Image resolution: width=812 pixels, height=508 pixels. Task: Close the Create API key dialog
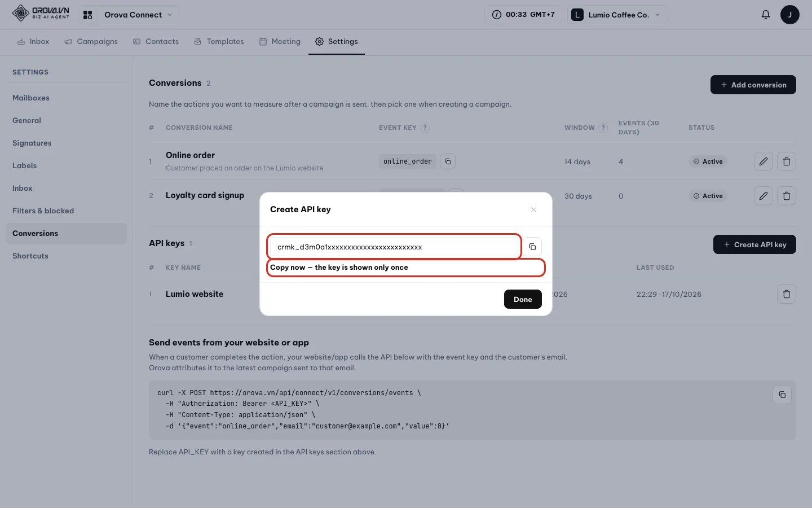coord(533,209)
